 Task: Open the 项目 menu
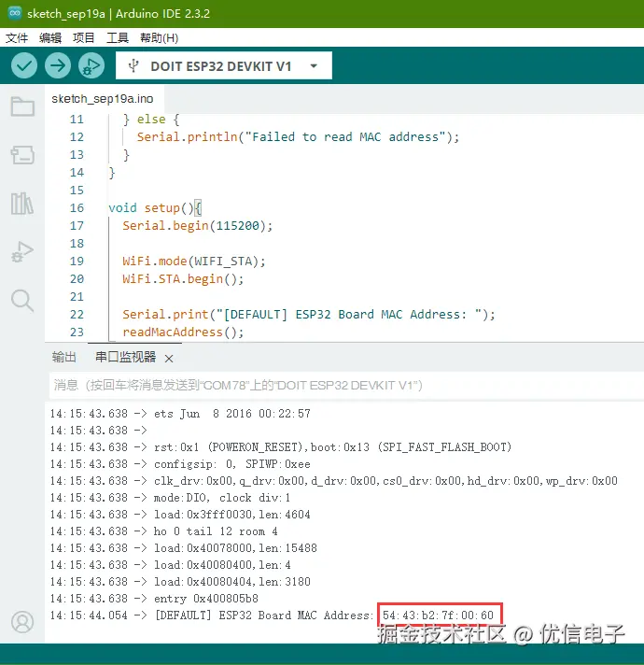tap(83, 37)
